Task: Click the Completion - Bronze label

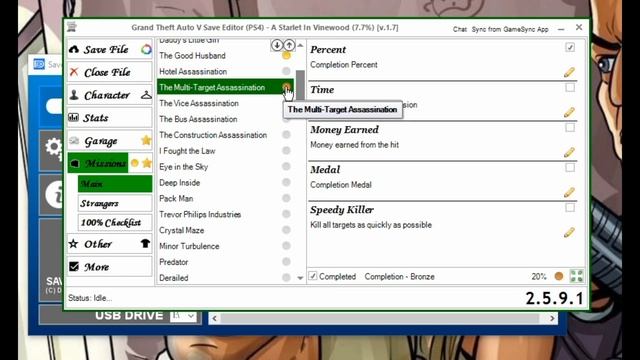Action: click(x=399, y=276)
